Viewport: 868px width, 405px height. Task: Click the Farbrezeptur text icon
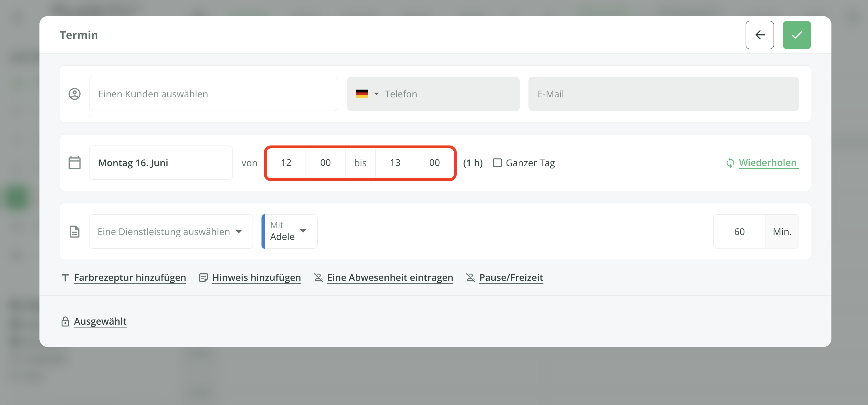point(65,278)
